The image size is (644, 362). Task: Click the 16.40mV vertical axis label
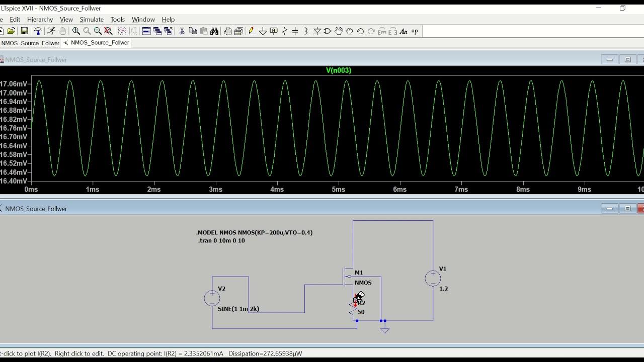coord(14,181)
